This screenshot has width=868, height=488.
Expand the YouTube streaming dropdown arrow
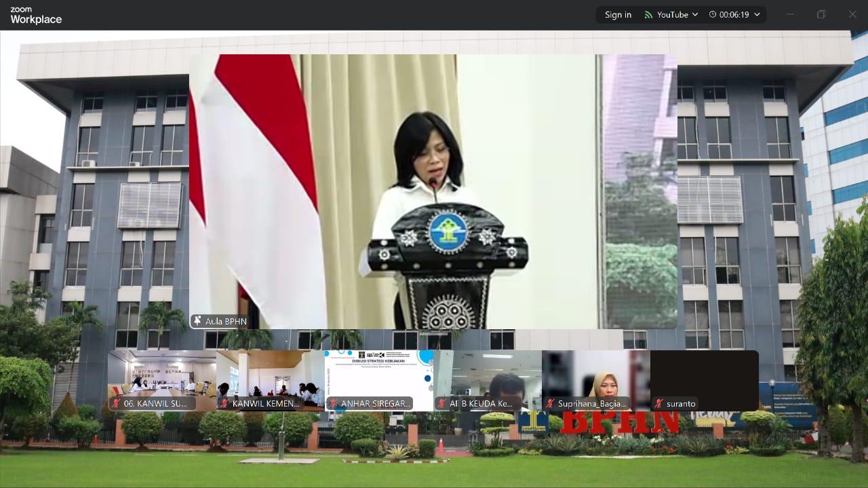click(x=695, y=15)
